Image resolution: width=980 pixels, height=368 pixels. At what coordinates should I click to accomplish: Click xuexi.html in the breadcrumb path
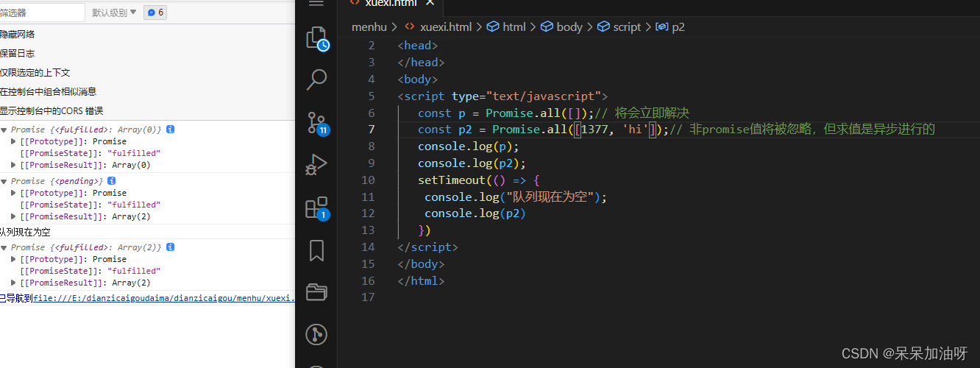point(445,26)
